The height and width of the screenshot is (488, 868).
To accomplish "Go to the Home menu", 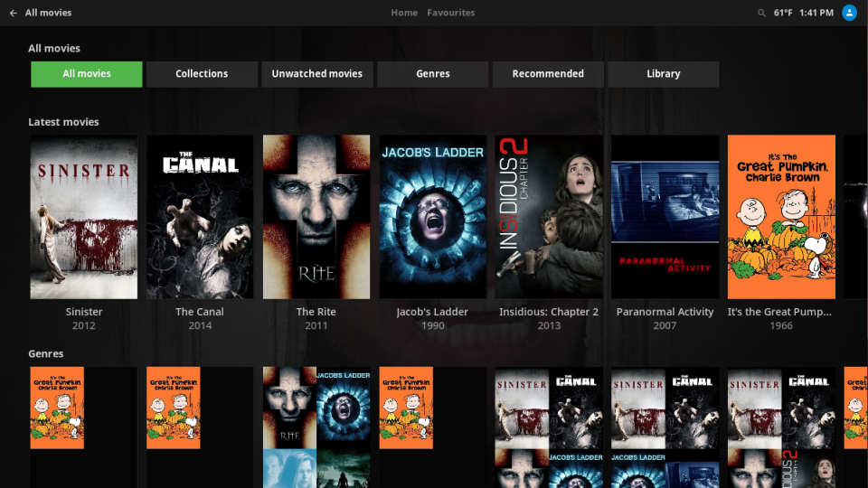I will point(404,13).
